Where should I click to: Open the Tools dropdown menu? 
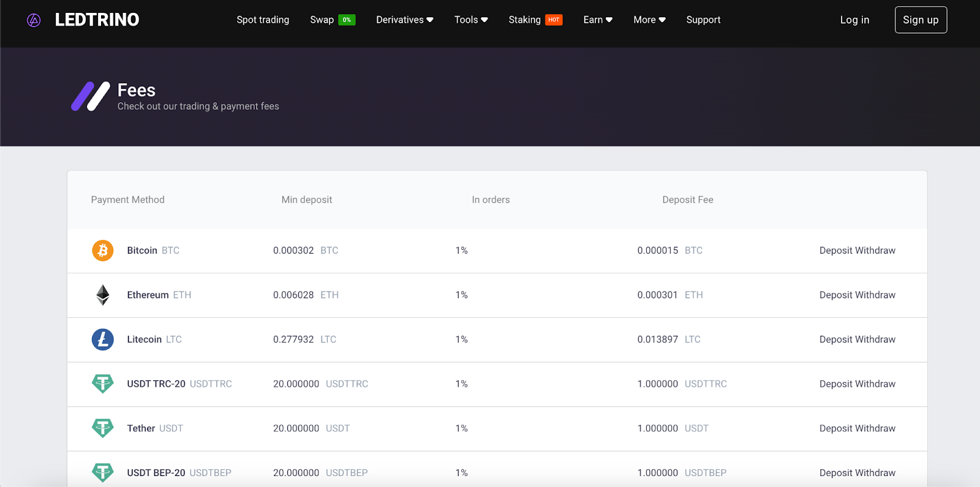(470, 20)
